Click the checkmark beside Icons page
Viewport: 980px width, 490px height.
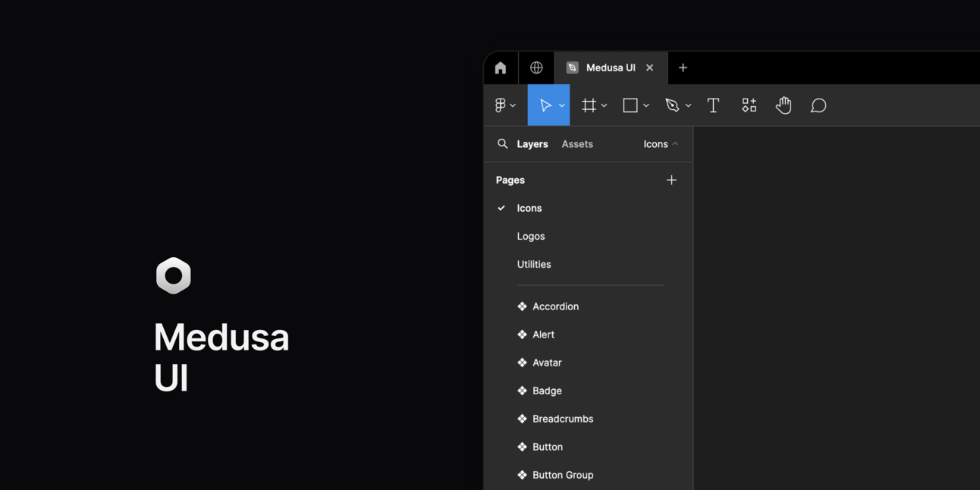[501, 208]
